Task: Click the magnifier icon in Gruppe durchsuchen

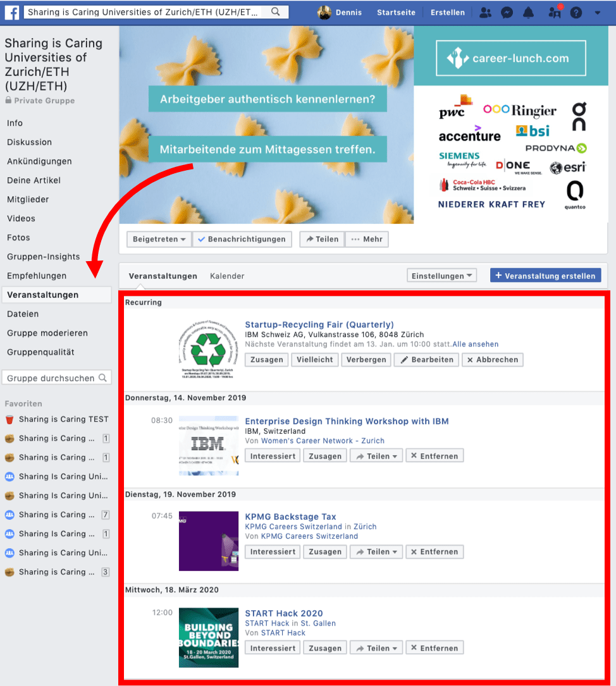Action: pyautogui.click(x=102, y=377)
